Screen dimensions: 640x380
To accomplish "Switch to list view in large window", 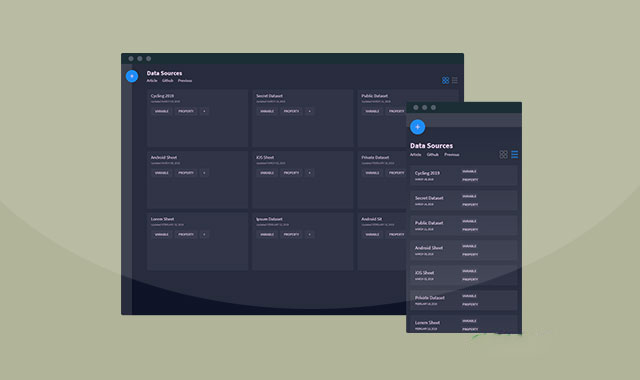I will pyautogui.click(x=455, y=80).
